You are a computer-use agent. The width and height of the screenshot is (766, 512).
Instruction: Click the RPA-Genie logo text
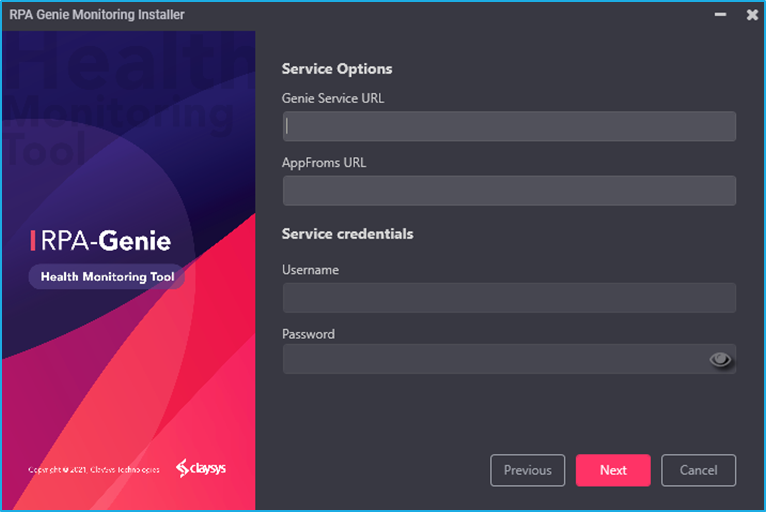tap(101, 241)
